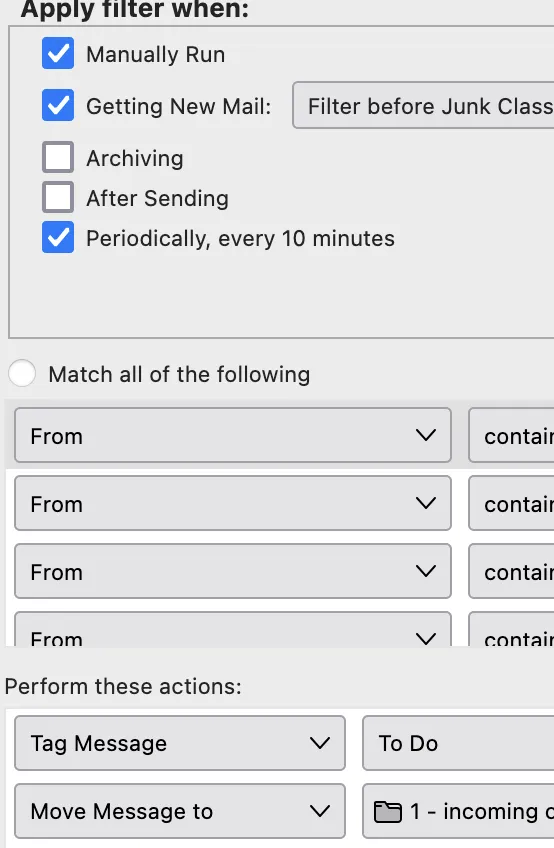Open the third From criteria dropdown
554x848 pixels.
coord(233,572)
